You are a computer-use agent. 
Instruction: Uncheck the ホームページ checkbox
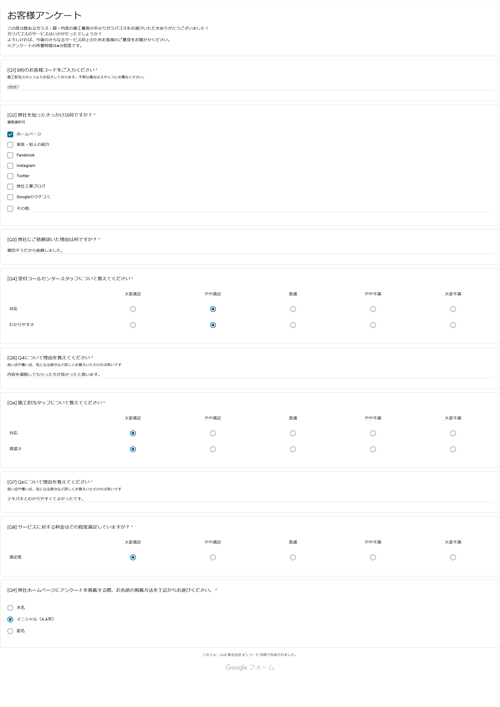coord(10,134)
